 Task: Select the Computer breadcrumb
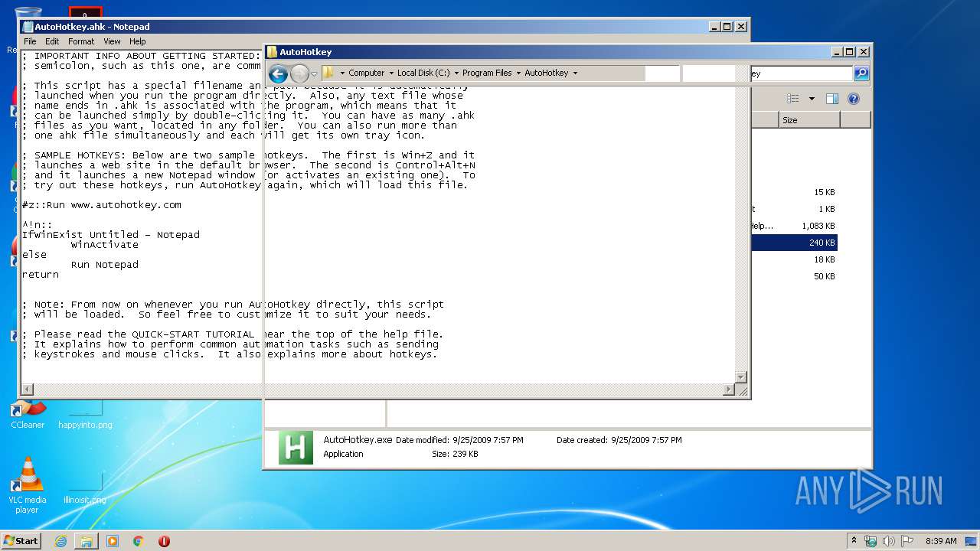click(x=366, y=73)
